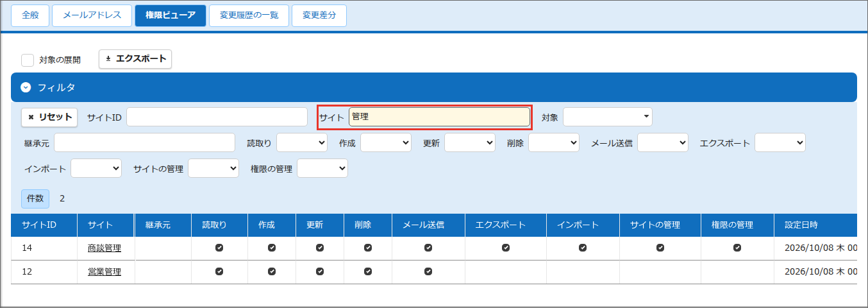Click サイトの管理 check icon in 商談管理 row

point(660,248)
